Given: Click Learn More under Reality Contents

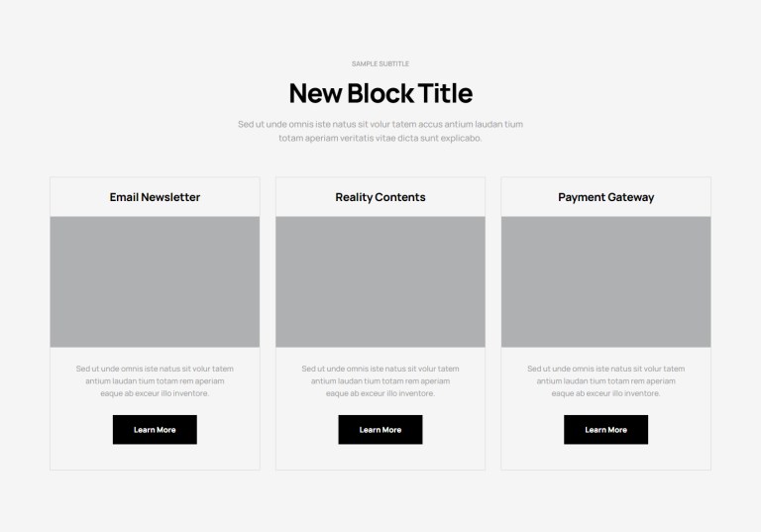Looking at the screenshot, I should pos(380,430).
